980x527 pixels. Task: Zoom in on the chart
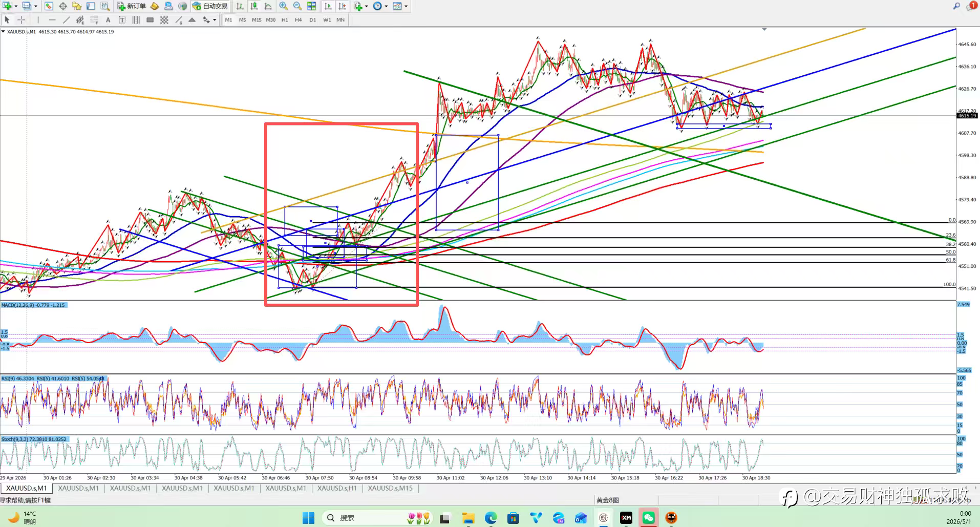point(283,6)
